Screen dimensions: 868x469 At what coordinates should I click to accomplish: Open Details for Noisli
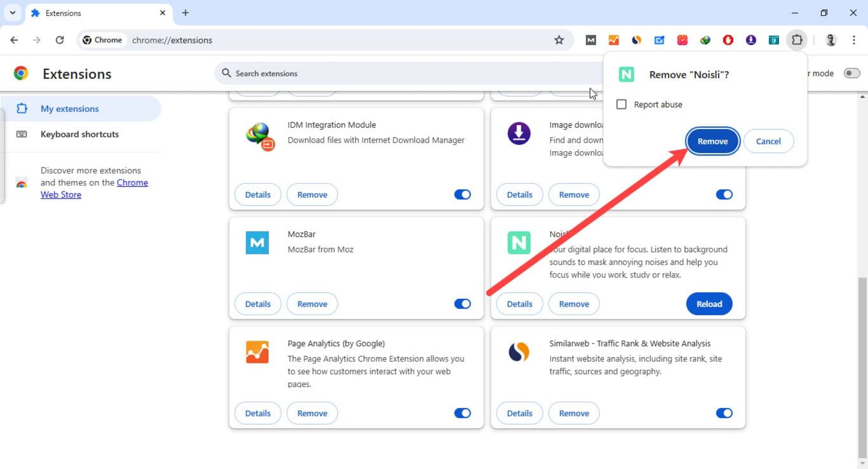tap(519, 304)
